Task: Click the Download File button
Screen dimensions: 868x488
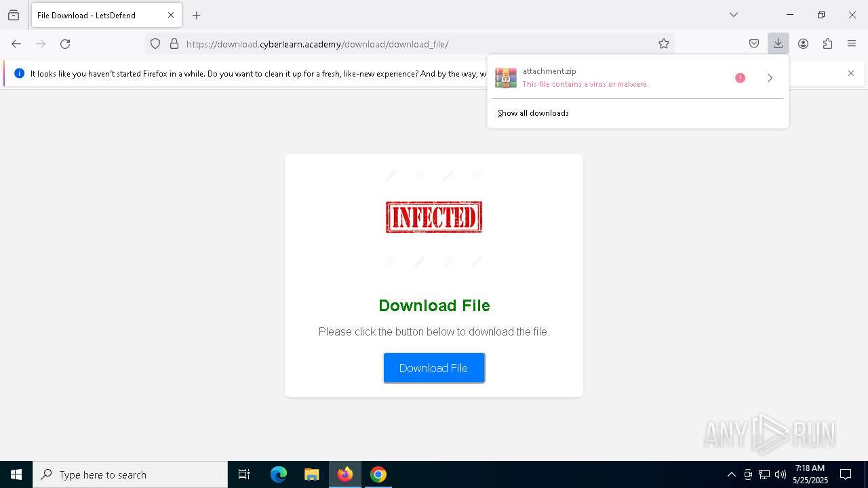Action: point(434,368)
